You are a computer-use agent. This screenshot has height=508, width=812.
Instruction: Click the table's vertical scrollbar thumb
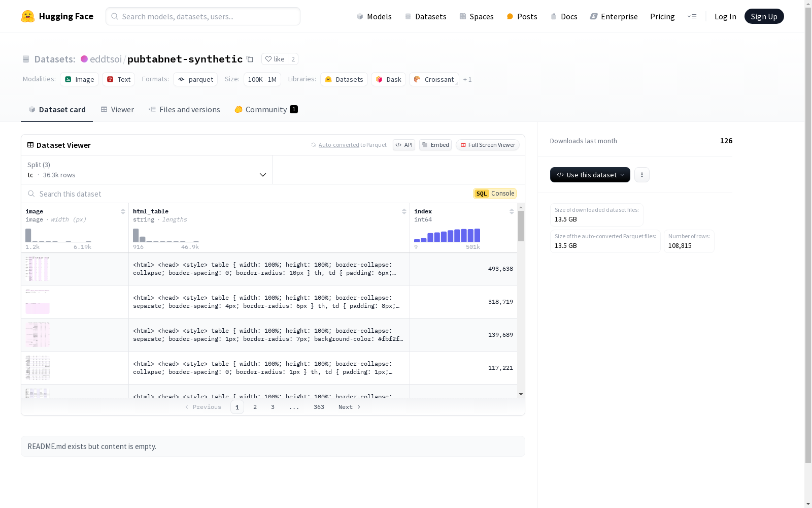521,226
